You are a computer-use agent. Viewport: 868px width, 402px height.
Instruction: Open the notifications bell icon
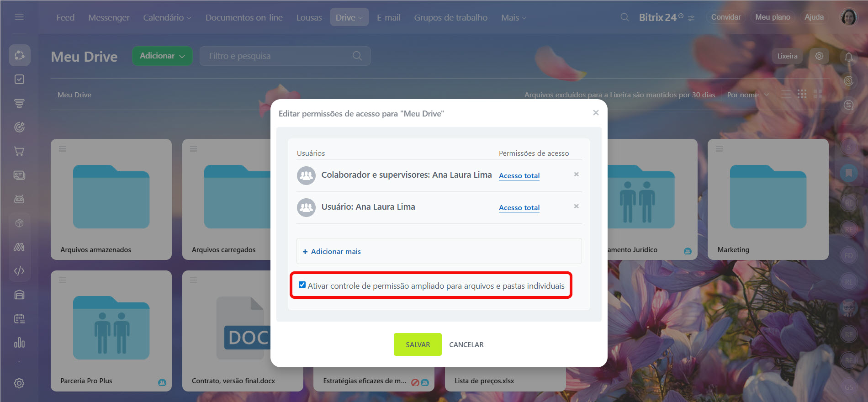click(x=848, y=57)
